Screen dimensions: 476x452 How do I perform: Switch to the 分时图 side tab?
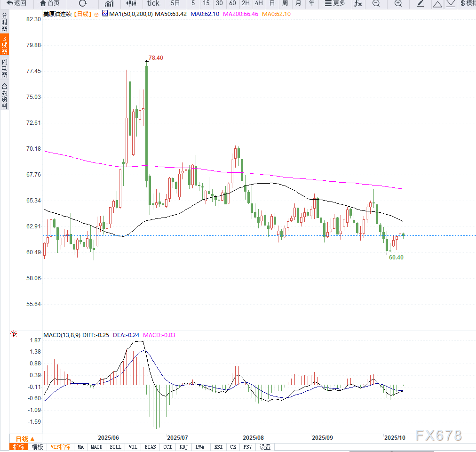pos(4,22)
